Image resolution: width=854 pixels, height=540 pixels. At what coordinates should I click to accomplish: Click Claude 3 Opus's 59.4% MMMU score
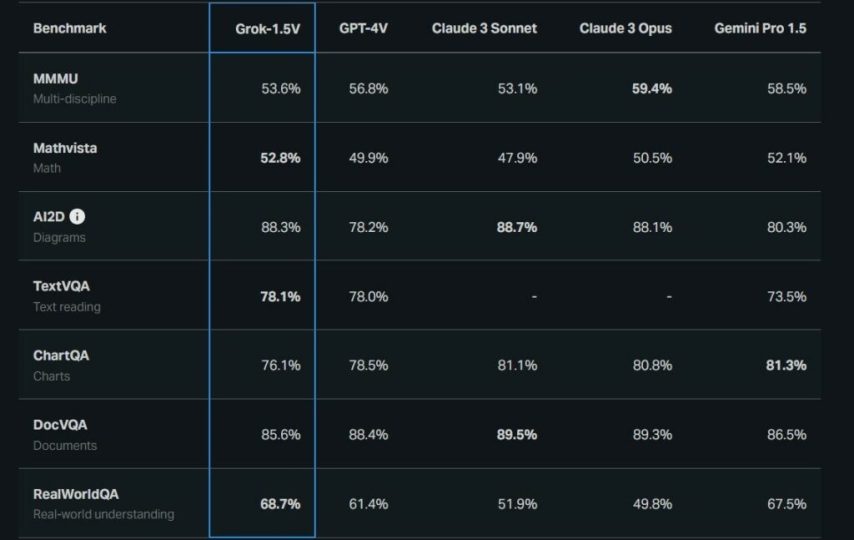(652, 88)
